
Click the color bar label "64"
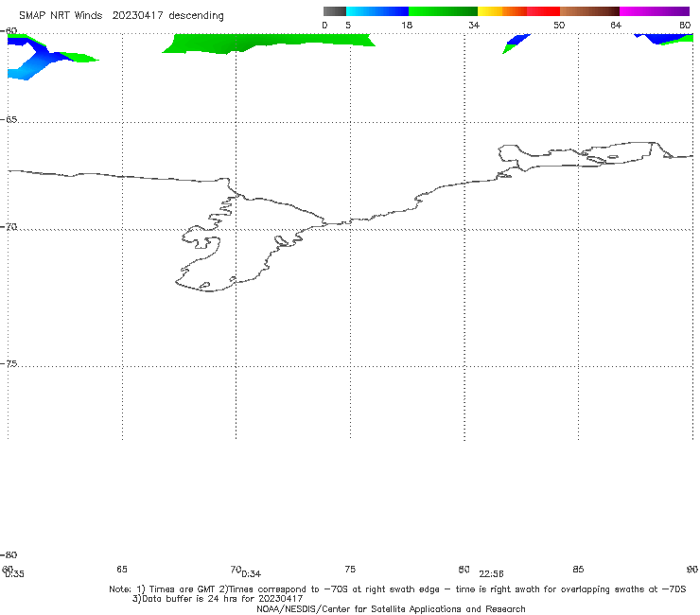click(x=616, y=26)
